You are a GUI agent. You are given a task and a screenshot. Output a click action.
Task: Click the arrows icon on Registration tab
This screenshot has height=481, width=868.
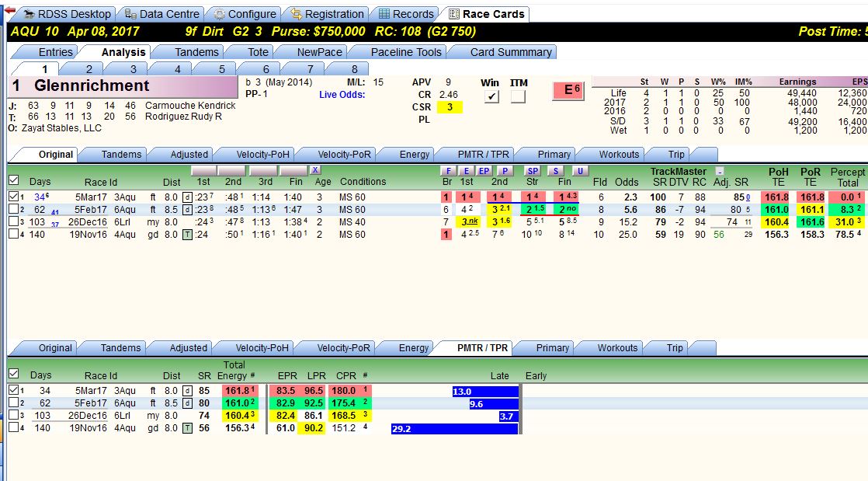(296, 15)
